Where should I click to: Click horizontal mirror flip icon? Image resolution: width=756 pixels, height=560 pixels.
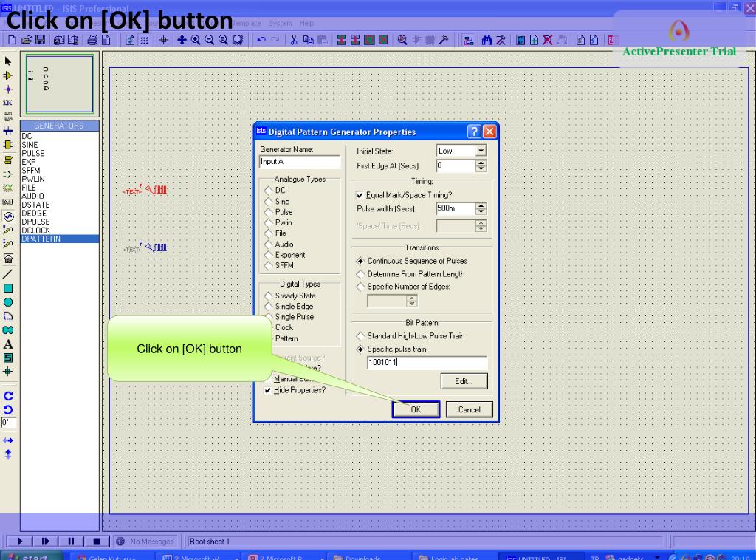pyautogui.click(x=8, y=440)
